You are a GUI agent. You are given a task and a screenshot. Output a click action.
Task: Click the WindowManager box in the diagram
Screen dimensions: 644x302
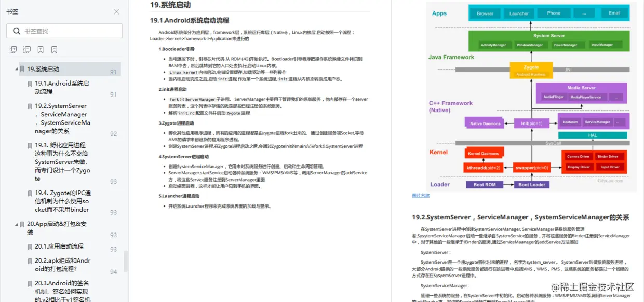(x=529, y=45)
